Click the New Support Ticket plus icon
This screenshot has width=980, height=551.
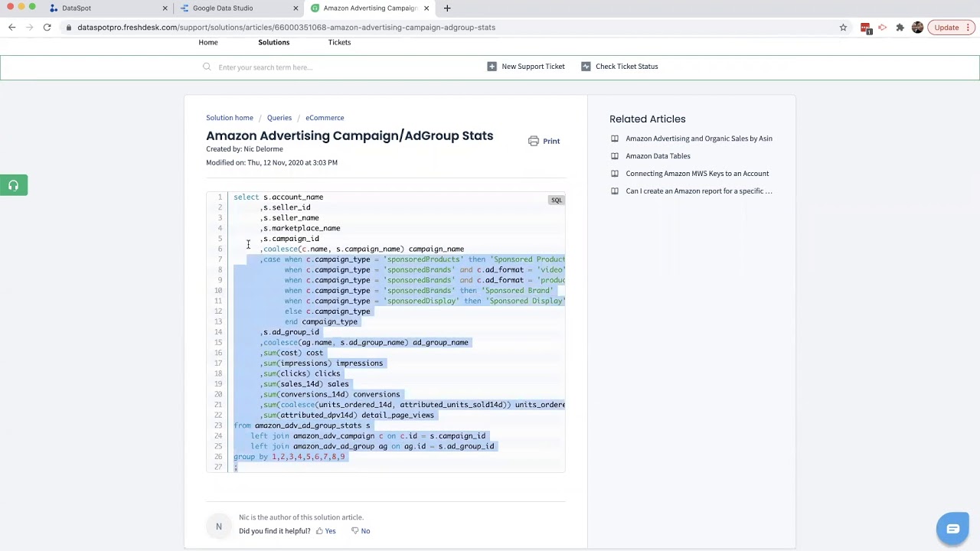tap(492, 67)
